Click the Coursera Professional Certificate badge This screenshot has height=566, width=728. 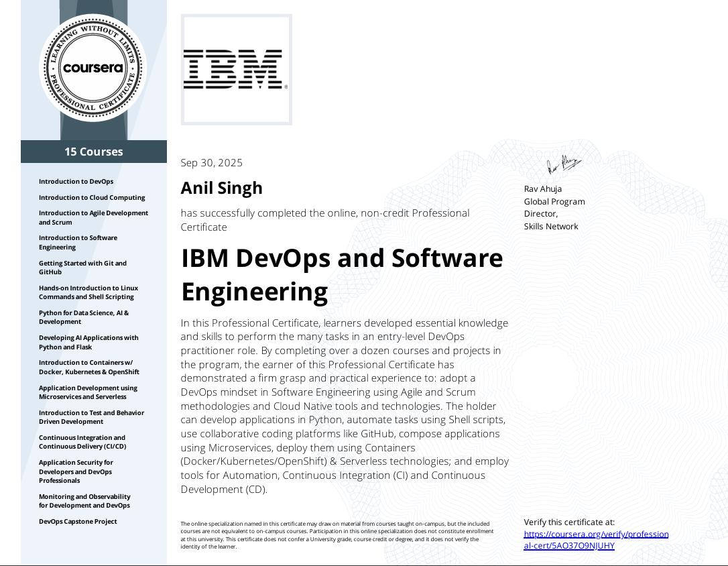[93, 67]
